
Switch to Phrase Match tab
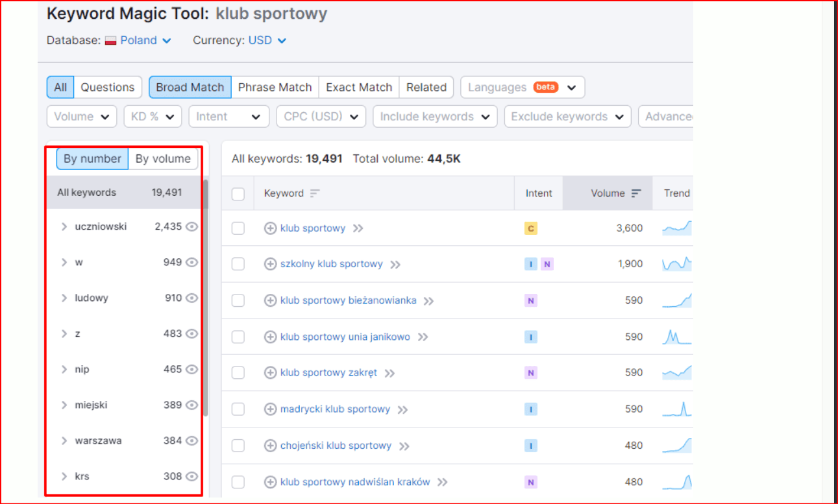(x=275, y=88)
